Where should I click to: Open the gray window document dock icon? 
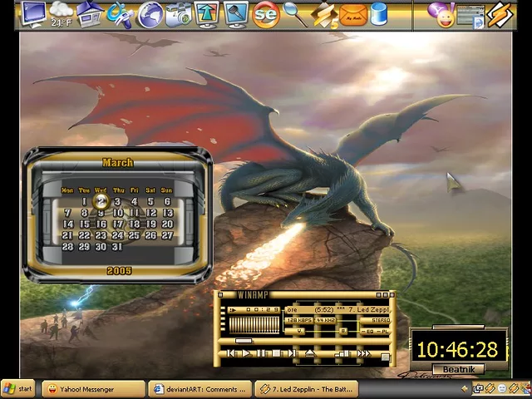click(x=471, y=16)
